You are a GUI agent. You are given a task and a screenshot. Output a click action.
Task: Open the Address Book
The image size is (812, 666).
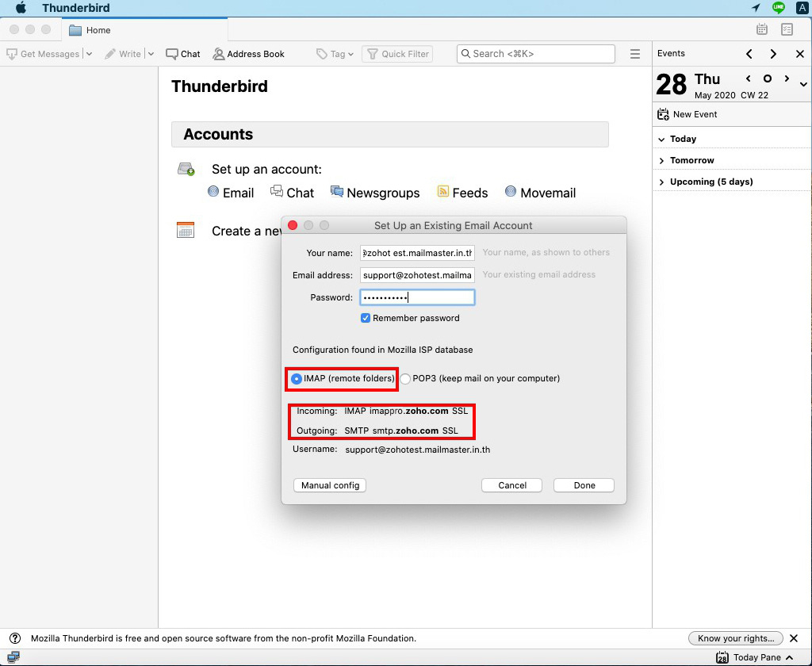[248, 54]
